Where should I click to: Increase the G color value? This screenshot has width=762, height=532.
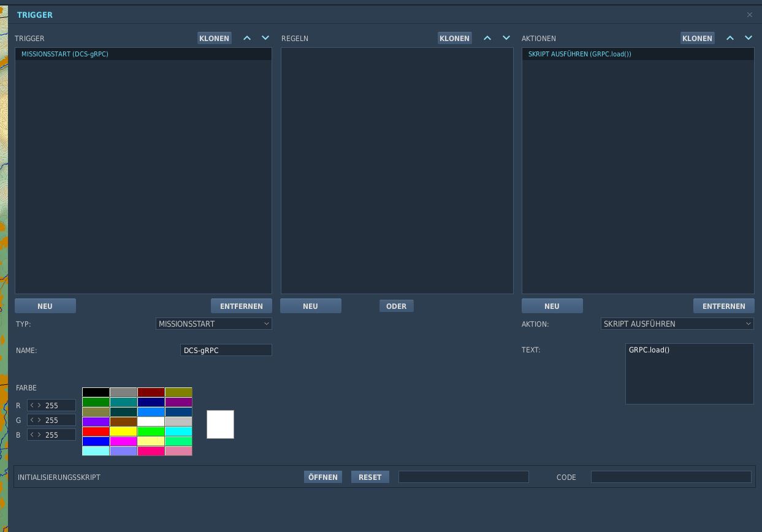pos(40,420)
